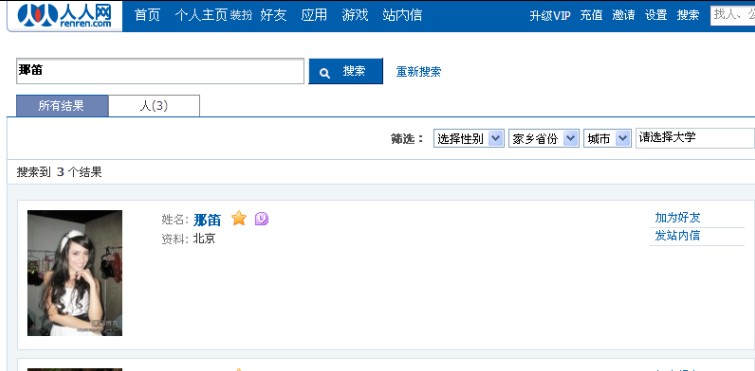Select the 所有结果 tab
The height and width of the screenshot is (371, 755).
point(62,106)
